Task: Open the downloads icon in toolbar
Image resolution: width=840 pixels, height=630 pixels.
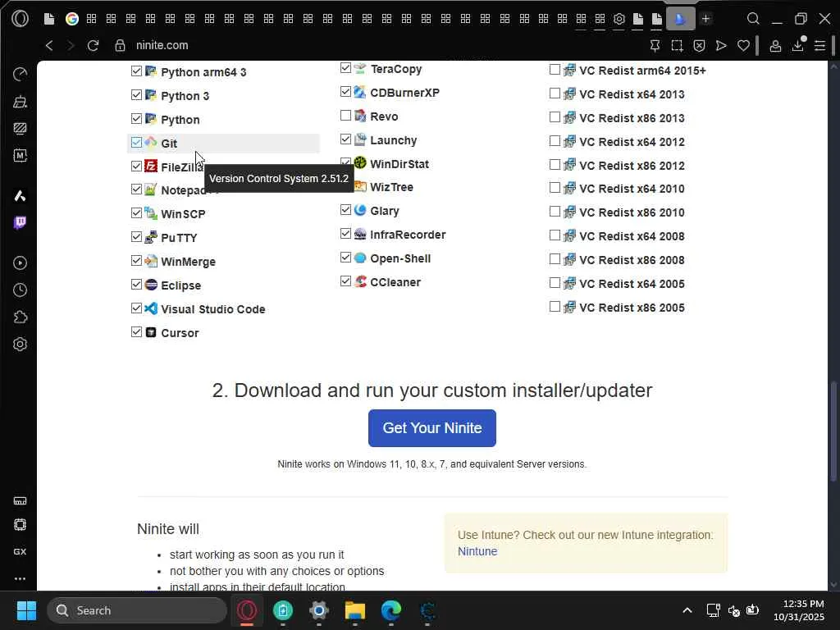Action: pyautogui.click(x=797, y=46)
